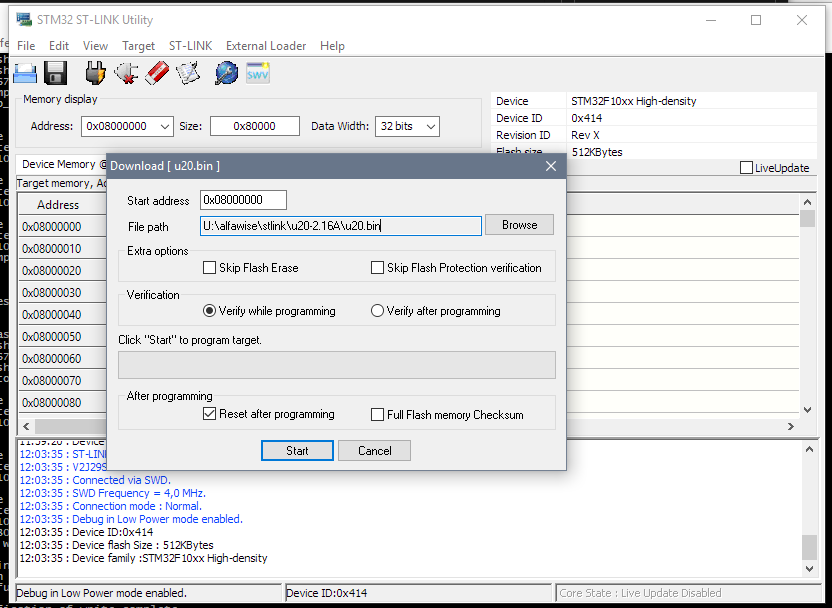
Task: Click log panel scroll up arrow
Action: tap(809, 449)
